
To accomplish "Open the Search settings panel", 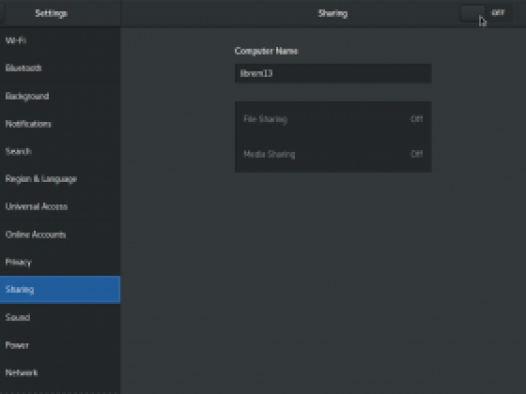I will (60, 152).
